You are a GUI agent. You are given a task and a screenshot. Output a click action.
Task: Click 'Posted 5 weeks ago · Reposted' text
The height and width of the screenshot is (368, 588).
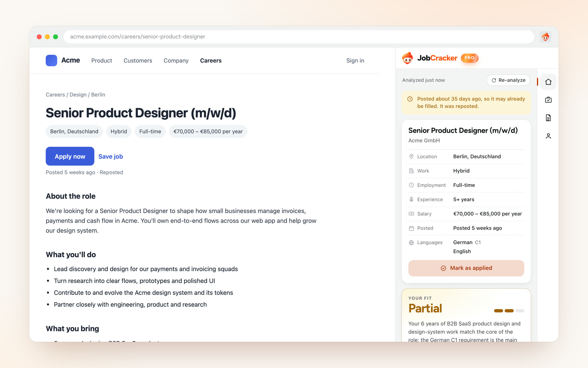coord(84,172)
